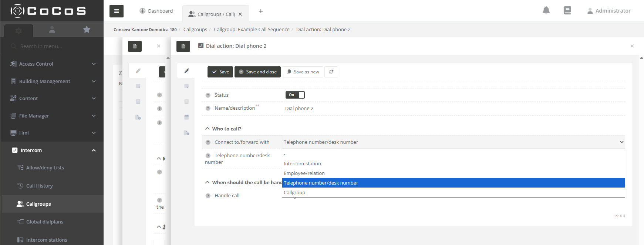644x245 pixels.
Task: Switch to the Dashboard tab
Action: (156, 11)
